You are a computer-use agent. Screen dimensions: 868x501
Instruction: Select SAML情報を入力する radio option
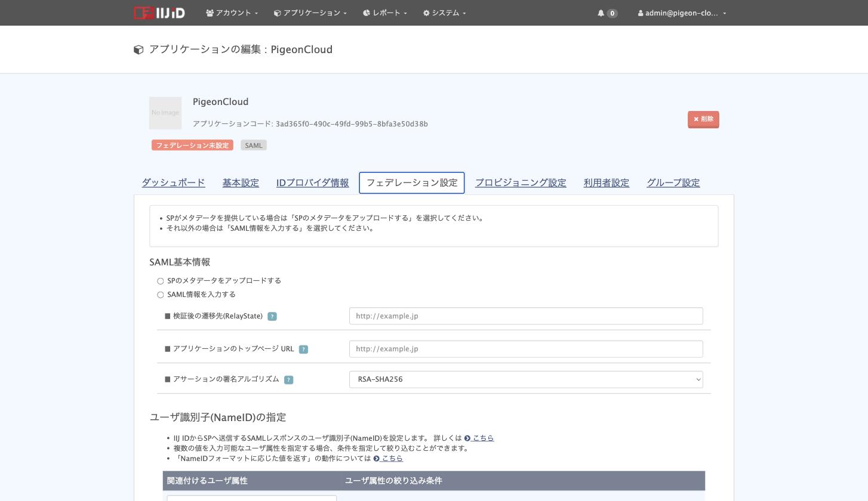[160, 295]
